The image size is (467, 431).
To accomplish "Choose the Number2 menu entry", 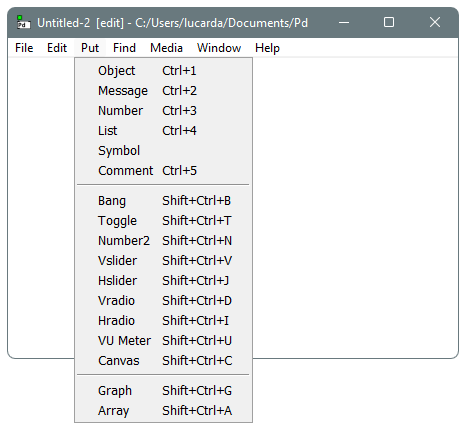I will pos(163,241).
